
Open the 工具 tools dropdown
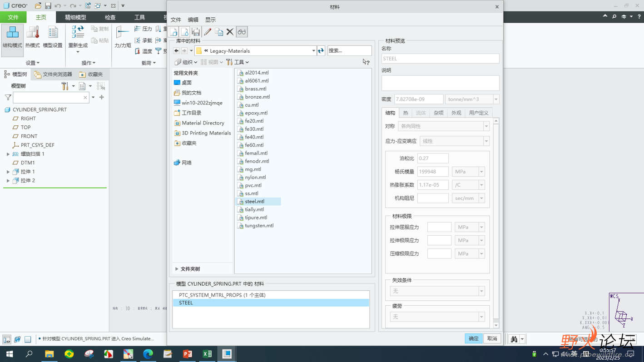pos(238,62)
